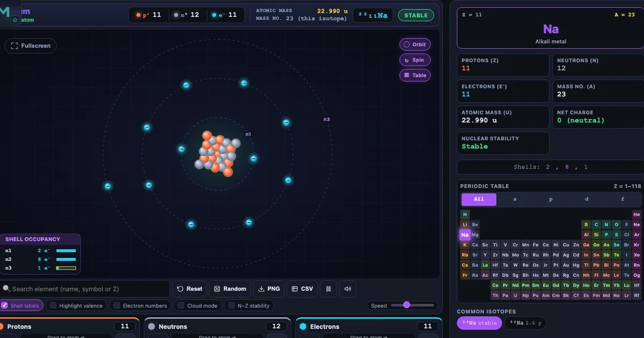644x338 pixels.
Task: Click the Shells: 2, 8, 1 readout
Action: pos(550,167)
